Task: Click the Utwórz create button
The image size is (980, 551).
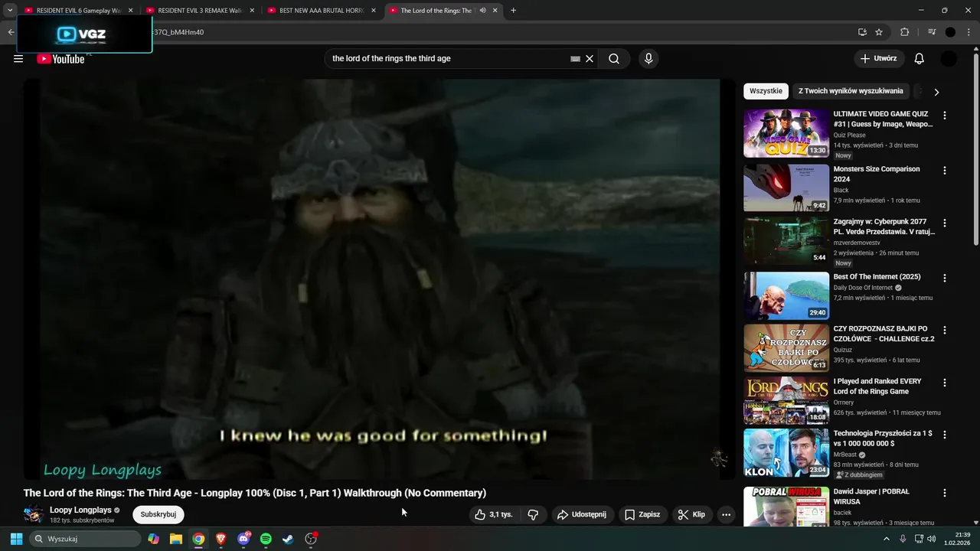Action: pos(879,59)
